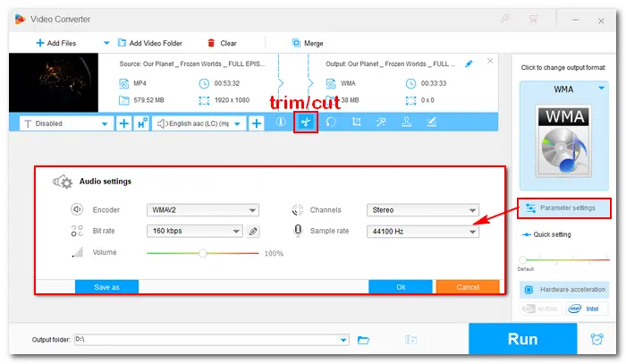The width and height of the screenshot is (626, 364).
Task: Click Add Video Folder
Action: pyautogui.click(x=150, y=43)
